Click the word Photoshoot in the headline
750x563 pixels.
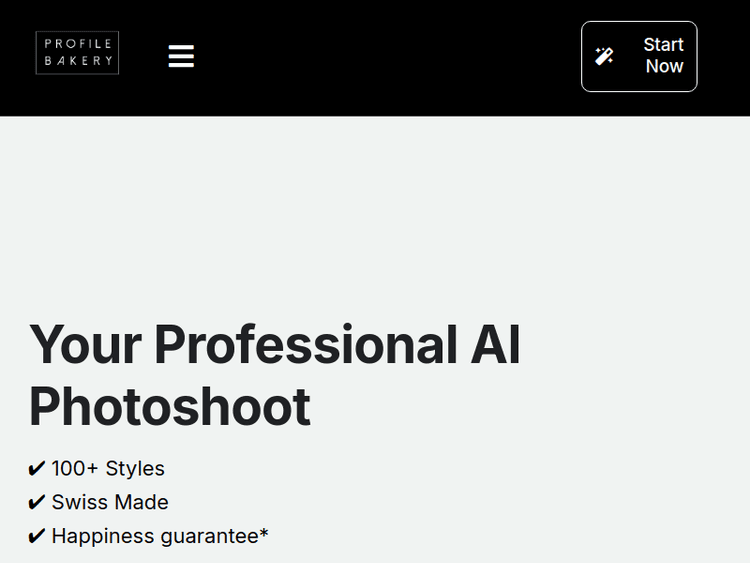point(170,407)
